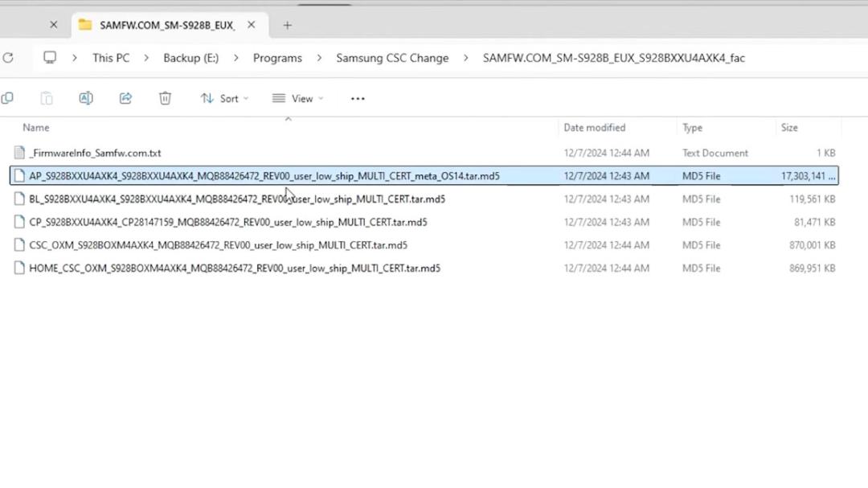Sort files by the Size column header
The image size is (868, 488).
pos(789,127)
